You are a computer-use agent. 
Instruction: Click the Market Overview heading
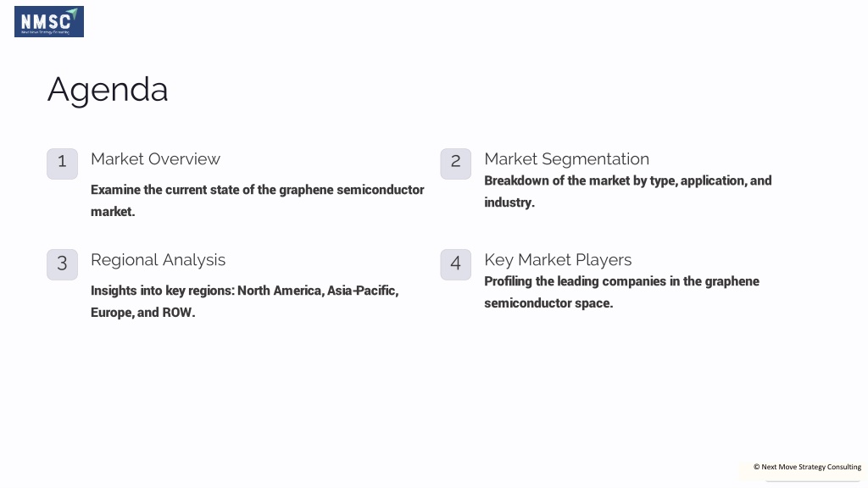click(156, 159)
